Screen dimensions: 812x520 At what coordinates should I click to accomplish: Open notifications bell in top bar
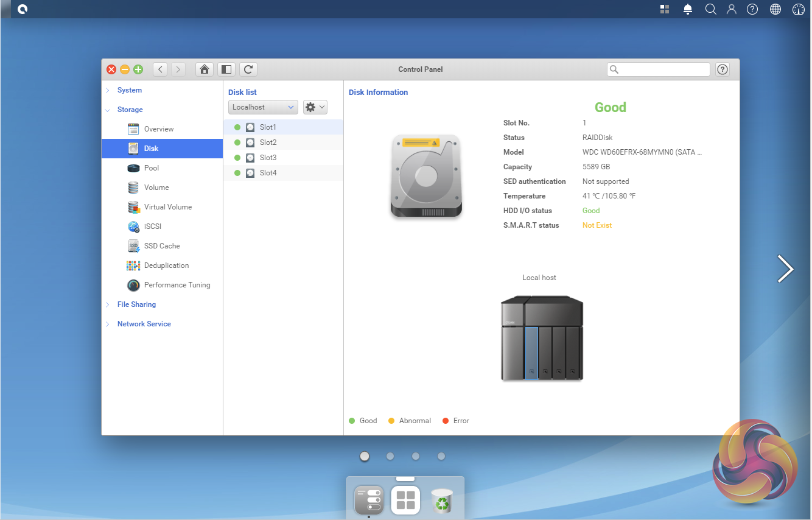[688, 9]
